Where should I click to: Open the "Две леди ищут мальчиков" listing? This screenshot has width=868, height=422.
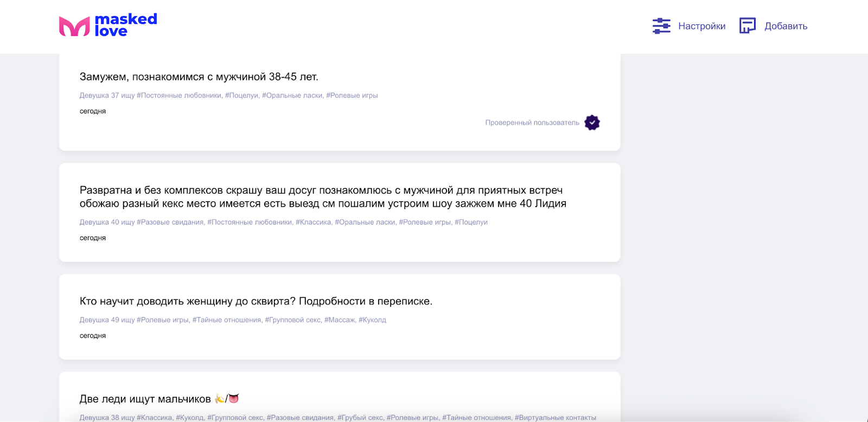145,399
